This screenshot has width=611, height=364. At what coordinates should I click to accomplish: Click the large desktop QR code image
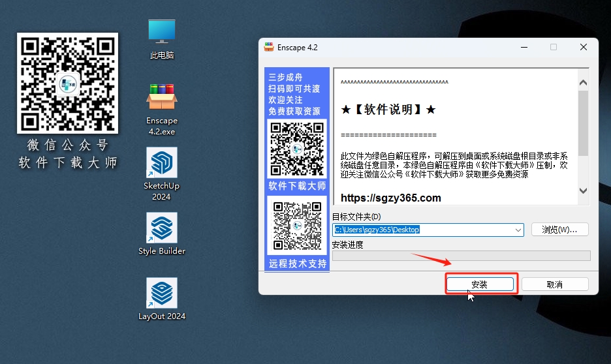pos(67,83)
